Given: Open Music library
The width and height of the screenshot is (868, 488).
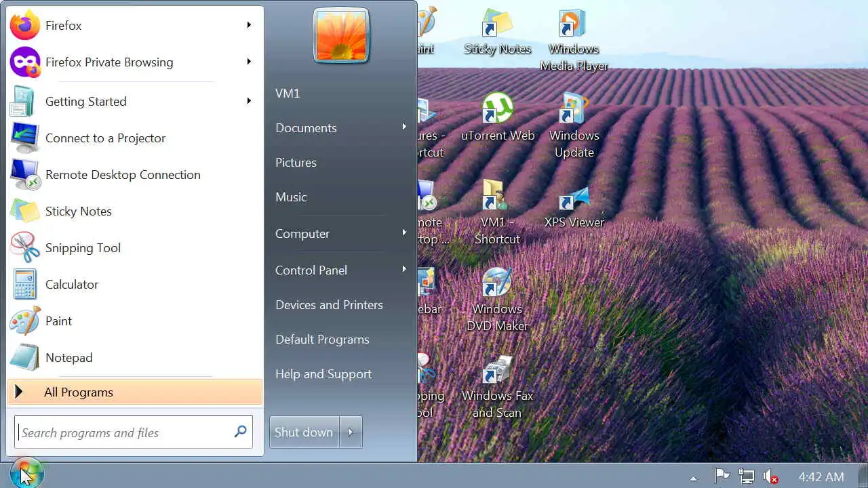Looking at the screenshot, I should pos(291,197).
